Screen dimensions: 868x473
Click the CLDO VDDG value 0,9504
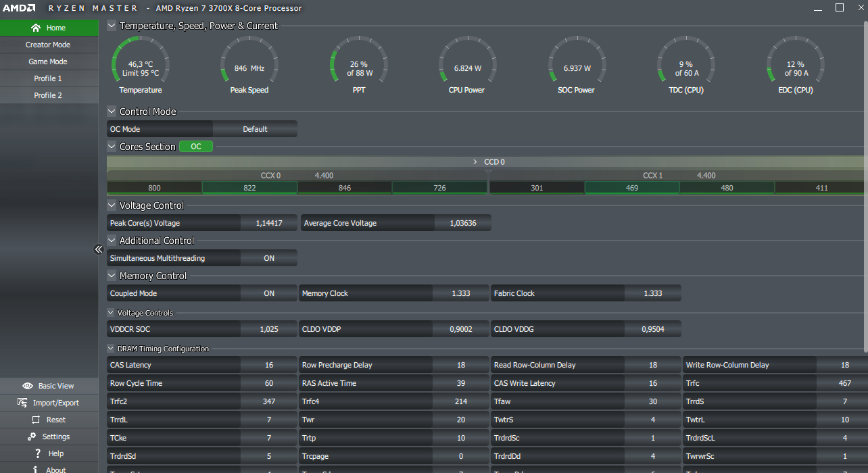[x=653, y=329]
